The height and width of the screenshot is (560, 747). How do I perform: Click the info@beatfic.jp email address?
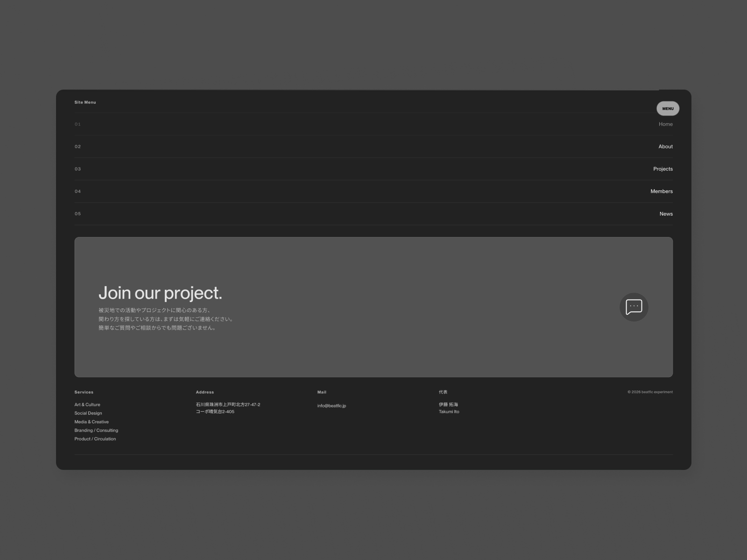click(331, 405)
